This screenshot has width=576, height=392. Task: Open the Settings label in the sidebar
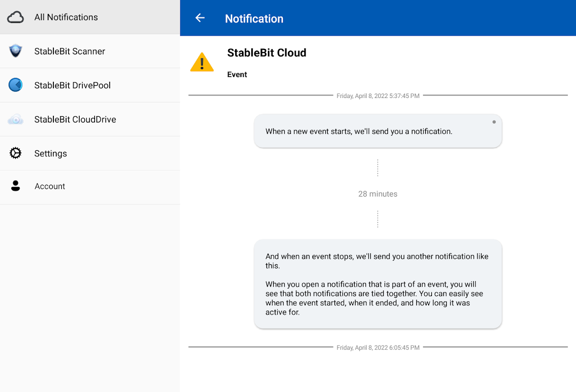point(50,153)
